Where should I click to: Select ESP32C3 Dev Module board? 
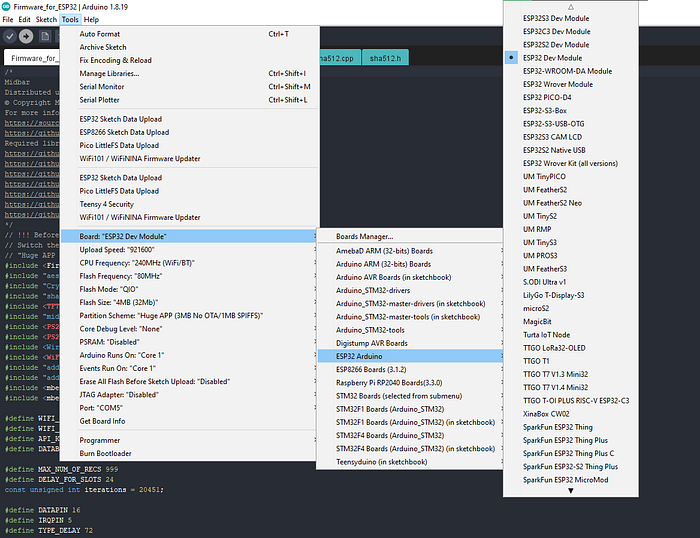[571, 31]
